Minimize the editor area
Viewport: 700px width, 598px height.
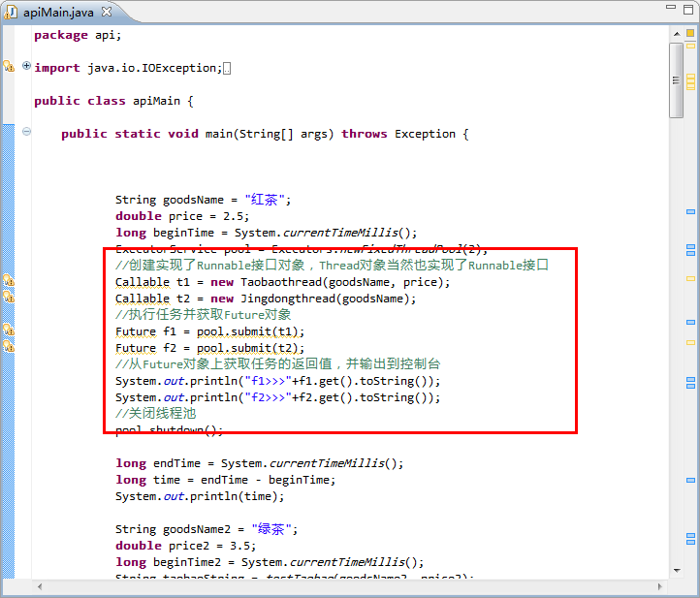coord(671,7)
